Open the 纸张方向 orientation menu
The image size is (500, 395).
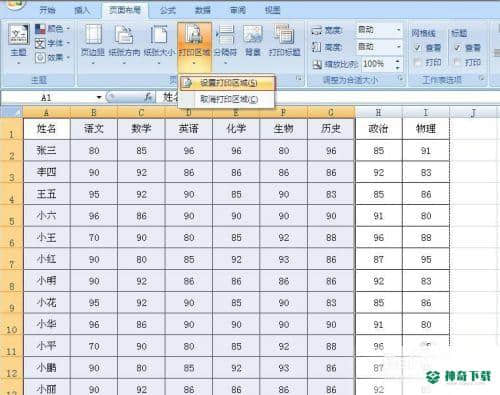click(x=124, y=44)
